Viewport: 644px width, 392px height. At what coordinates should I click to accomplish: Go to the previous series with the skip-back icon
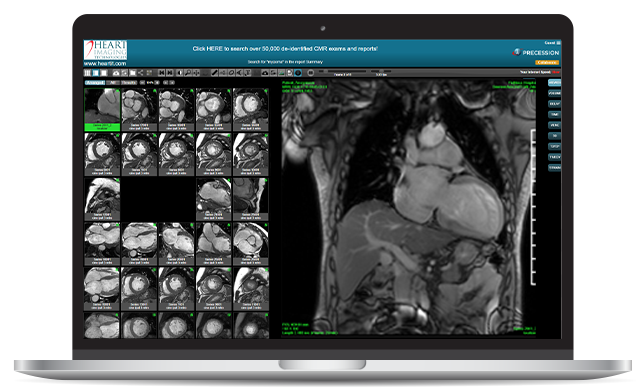pos(161,73)
